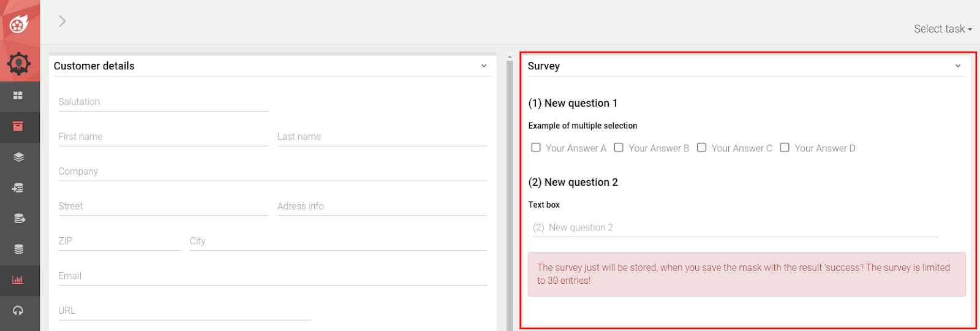Viewport: 980px width, 331px height.
Task: Select the red archive box icon
Action: (18, 126)
